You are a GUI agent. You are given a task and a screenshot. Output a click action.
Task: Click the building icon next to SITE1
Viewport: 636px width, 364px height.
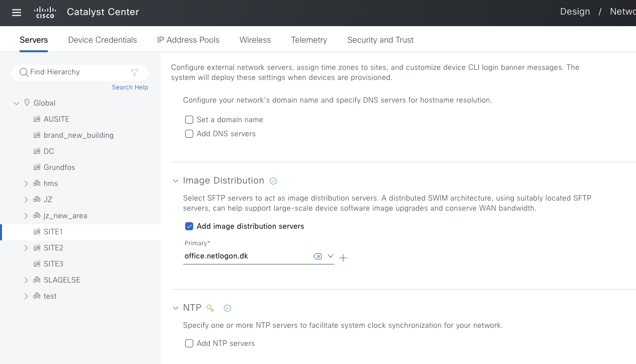(x=37, y=231)
